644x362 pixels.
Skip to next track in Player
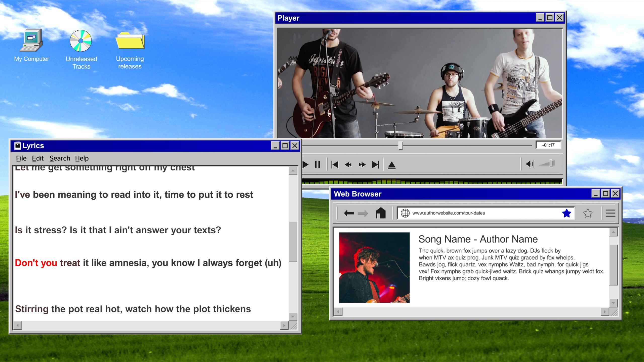[x=375, y=165]
